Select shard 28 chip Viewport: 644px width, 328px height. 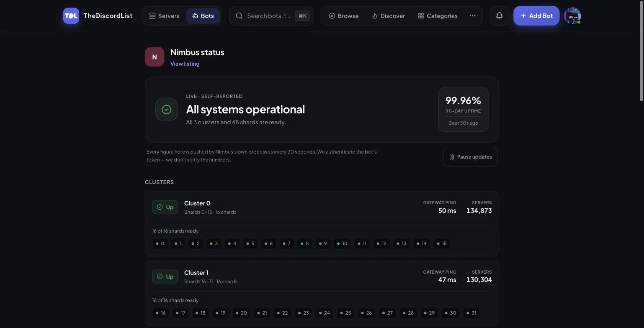coord(408,313)
